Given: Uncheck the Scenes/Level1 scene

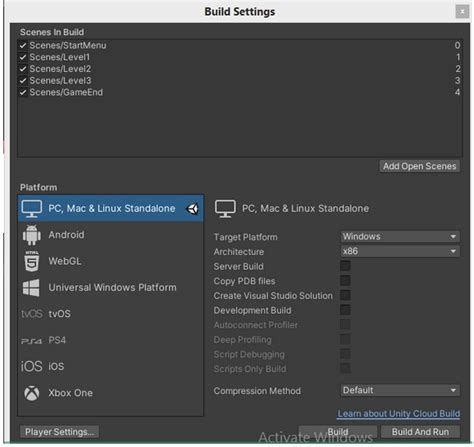Looking at the screenshot, I should click(23, 57).
